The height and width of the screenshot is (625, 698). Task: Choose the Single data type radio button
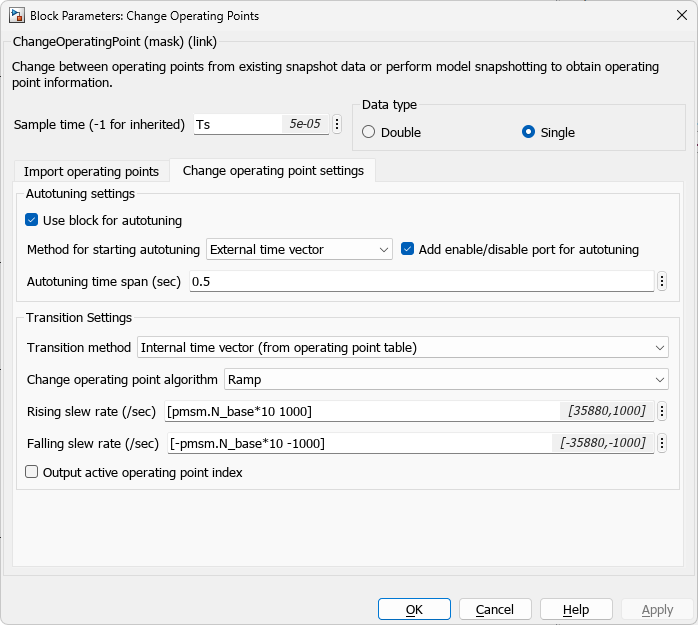[x=529, y=132]
